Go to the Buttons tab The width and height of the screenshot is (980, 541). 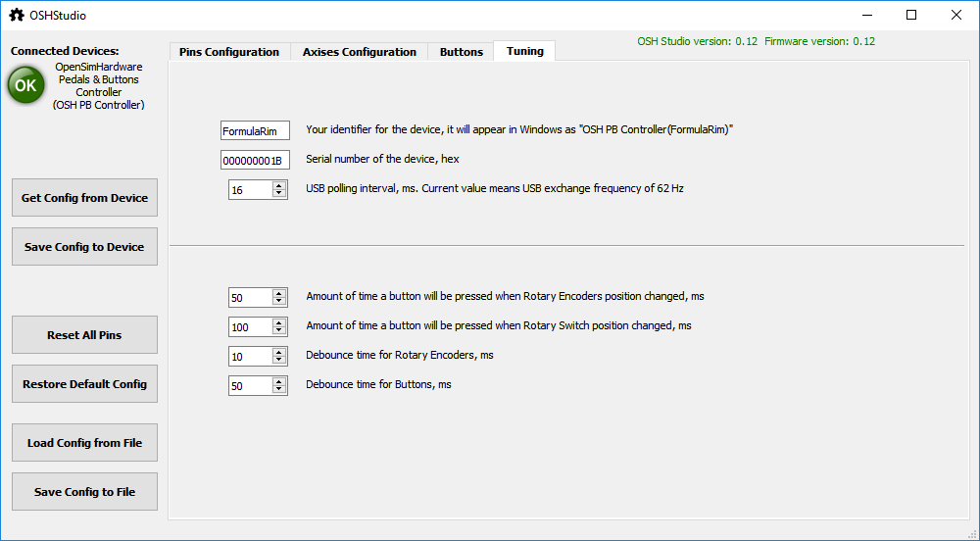[x=462, y=52]
